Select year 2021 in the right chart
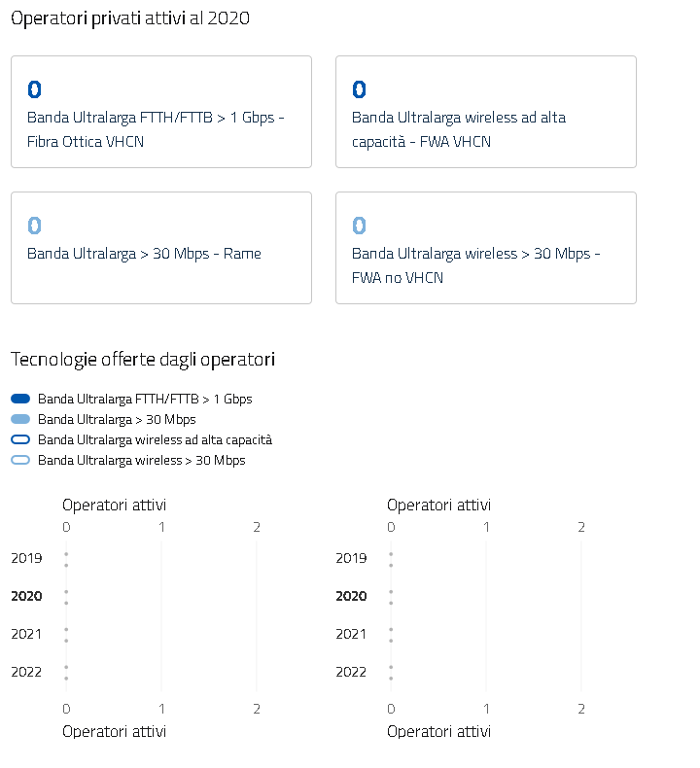This screenshot has width=700, height=768. click(x=351, y=634)
